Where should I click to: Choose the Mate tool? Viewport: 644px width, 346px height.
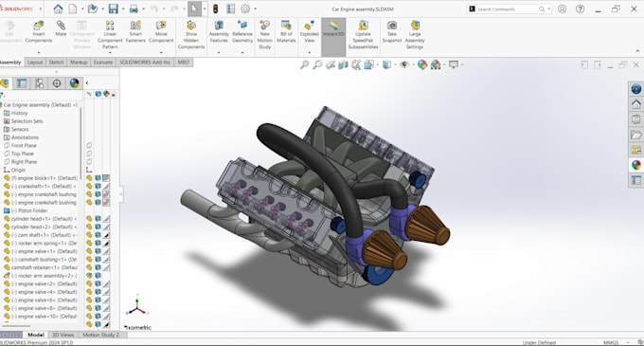coord(61,28)
